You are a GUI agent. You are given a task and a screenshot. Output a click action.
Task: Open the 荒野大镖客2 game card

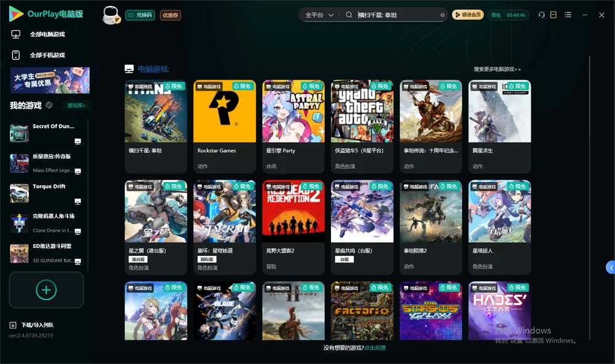[293, 227]
